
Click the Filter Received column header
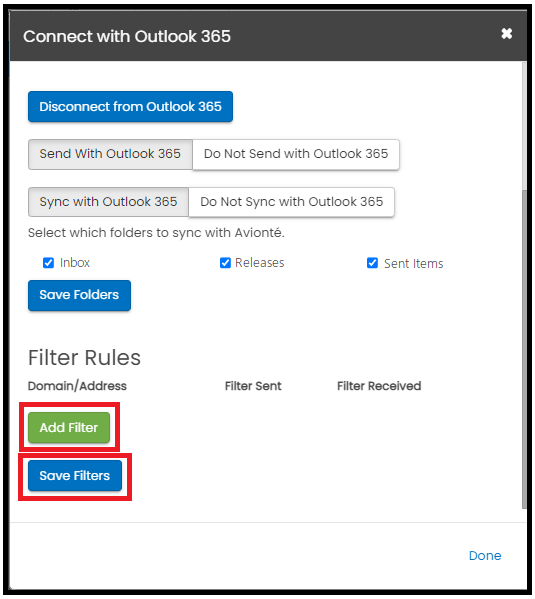[379, 386]
